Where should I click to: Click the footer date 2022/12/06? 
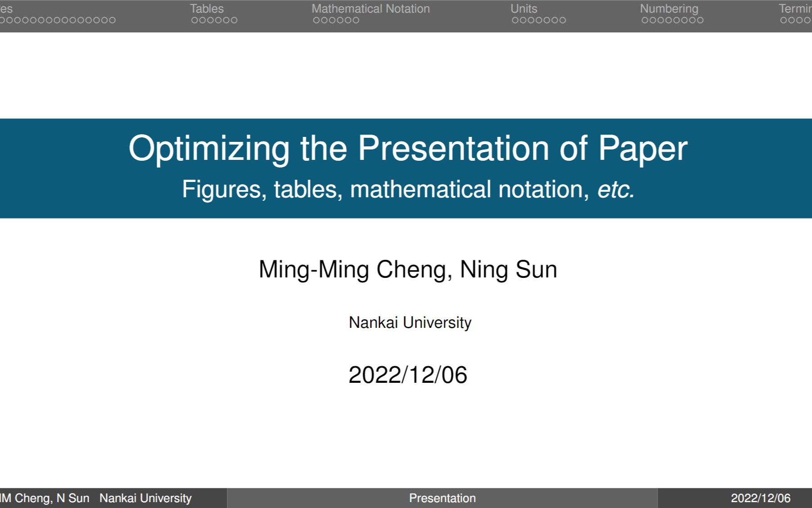click(x=761, y=498)
